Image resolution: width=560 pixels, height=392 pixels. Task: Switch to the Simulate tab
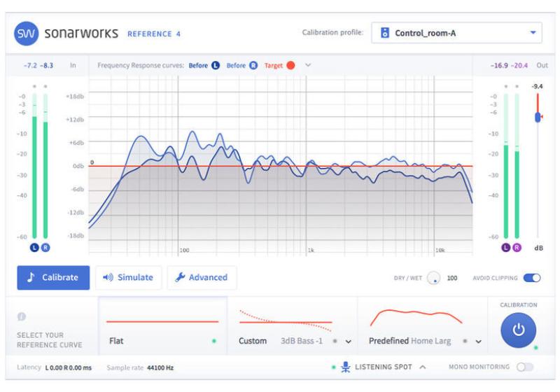(129, 277)
